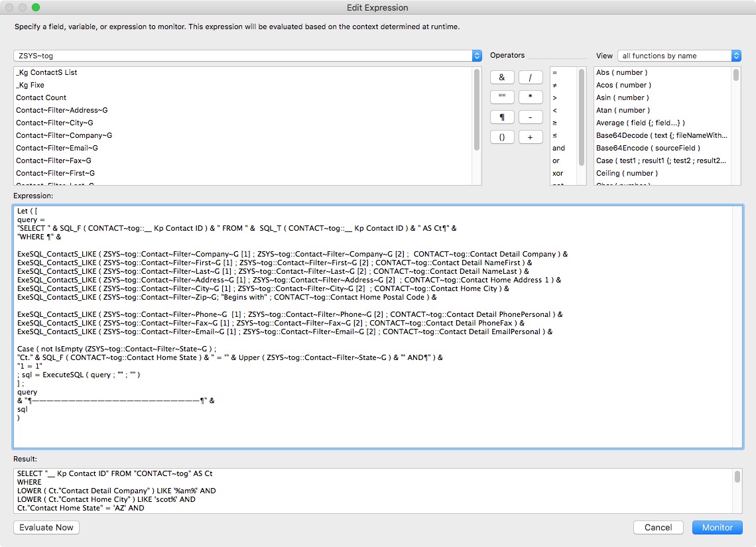
Task: Select the Contact Count field
Action: click(41, 97)
